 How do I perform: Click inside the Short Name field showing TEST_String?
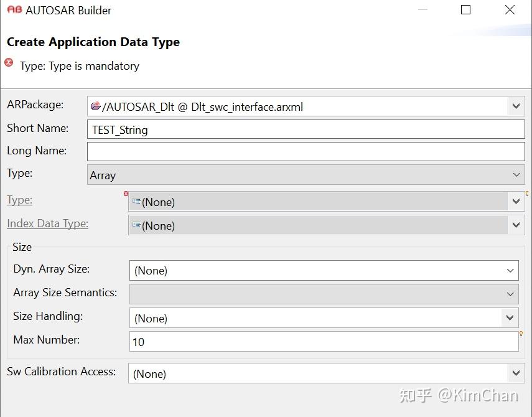click(249, 129)
